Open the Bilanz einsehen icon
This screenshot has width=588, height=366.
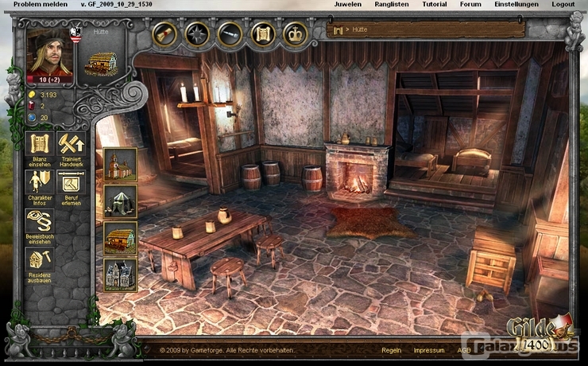(39, 144)
